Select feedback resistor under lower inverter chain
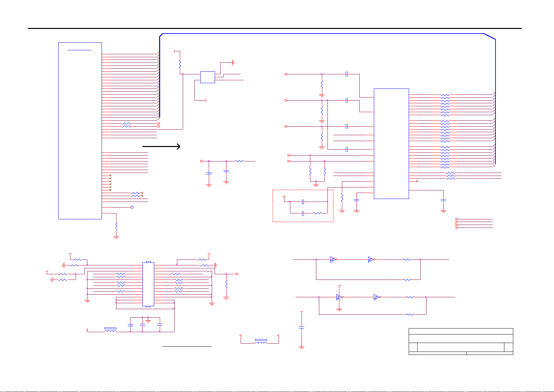The height and width of the screenshot is (392, 554). (x=410, y=315)
